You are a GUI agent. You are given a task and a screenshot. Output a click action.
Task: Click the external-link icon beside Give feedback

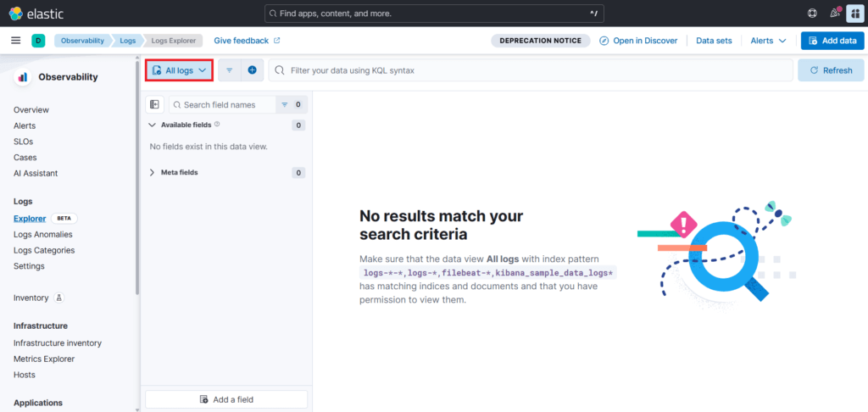tap(277, 41)
